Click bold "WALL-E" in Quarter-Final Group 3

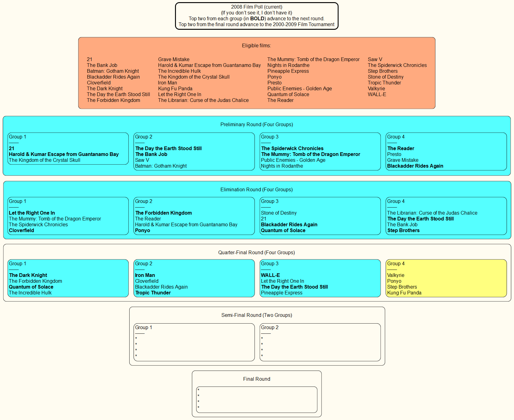[270, 275]
